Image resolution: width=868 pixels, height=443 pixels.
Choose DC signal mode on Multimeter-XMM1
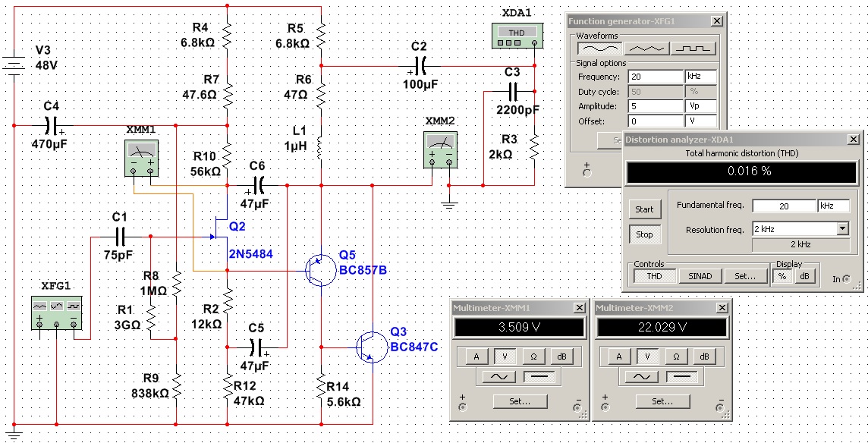pyautogui.click(x=539, y=377)
